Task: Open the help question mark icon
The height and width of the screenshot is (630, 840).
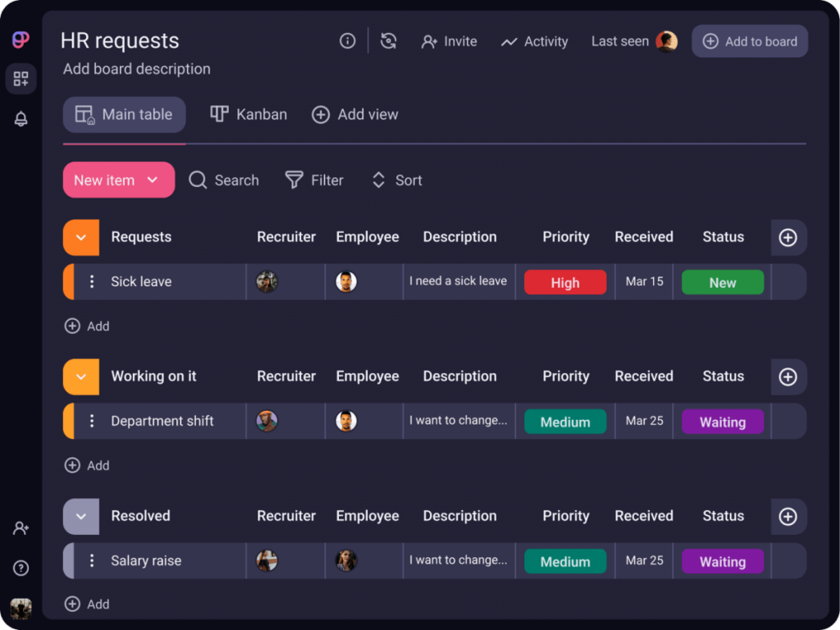Action: (21, 568)
